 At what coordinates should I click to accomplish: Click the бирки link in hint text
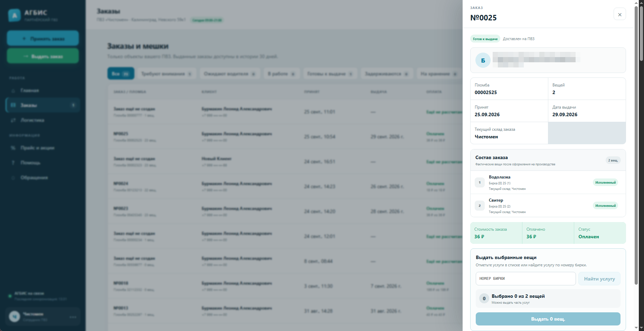click(x=580, y=265)
